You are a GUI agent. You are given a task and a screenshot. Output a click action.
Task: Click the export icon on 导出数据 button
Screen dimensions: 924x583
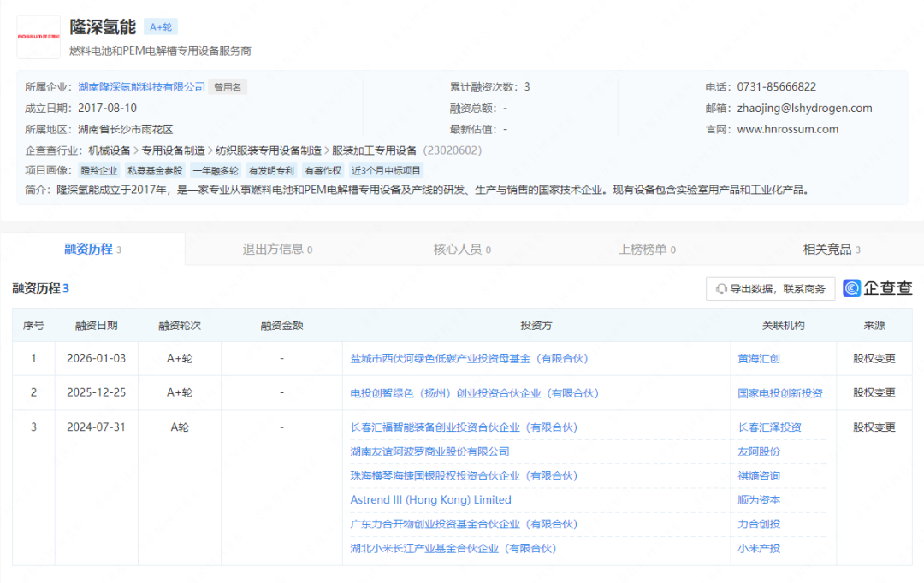tap(723, 288)
